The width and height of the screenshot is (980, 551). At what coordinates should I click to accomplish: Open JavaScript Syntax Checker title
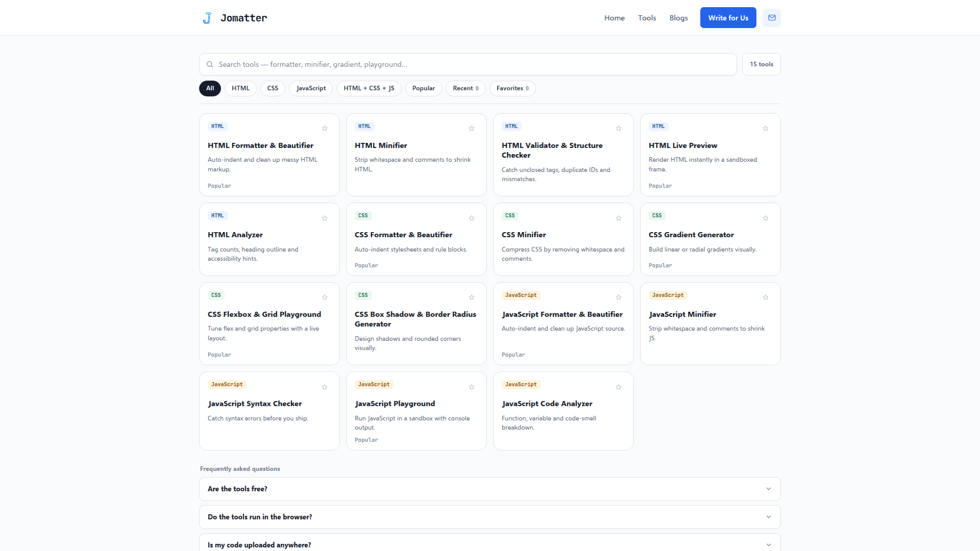pos(255,404)
